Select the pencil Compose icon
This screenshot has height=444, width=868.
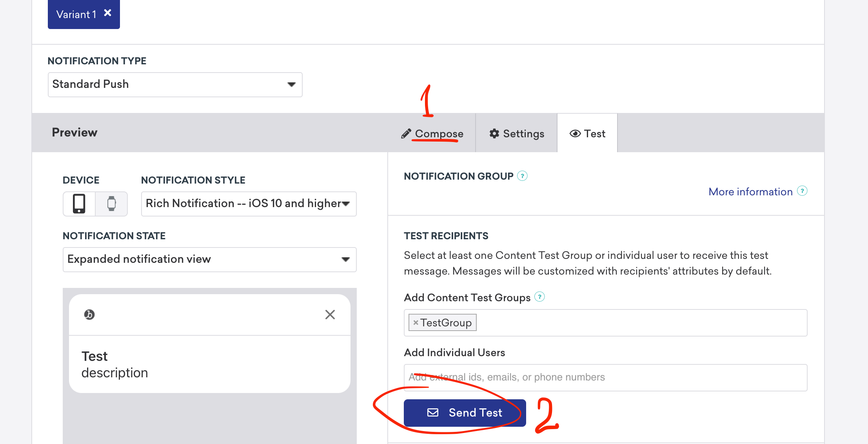(407, 133)
